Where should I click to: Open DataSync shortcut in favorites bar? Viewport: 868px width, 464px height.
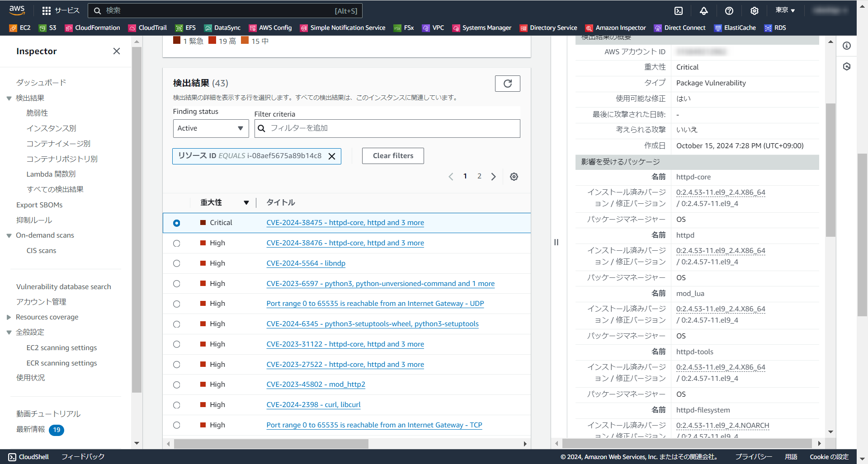tap(222, 28)
